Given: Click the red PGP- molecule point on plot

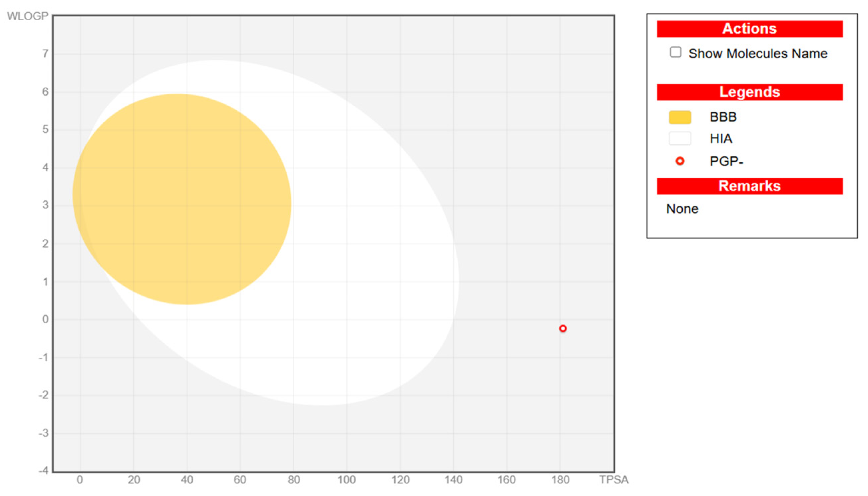Looking at the screenshot, I should click(x=563, y=329).
